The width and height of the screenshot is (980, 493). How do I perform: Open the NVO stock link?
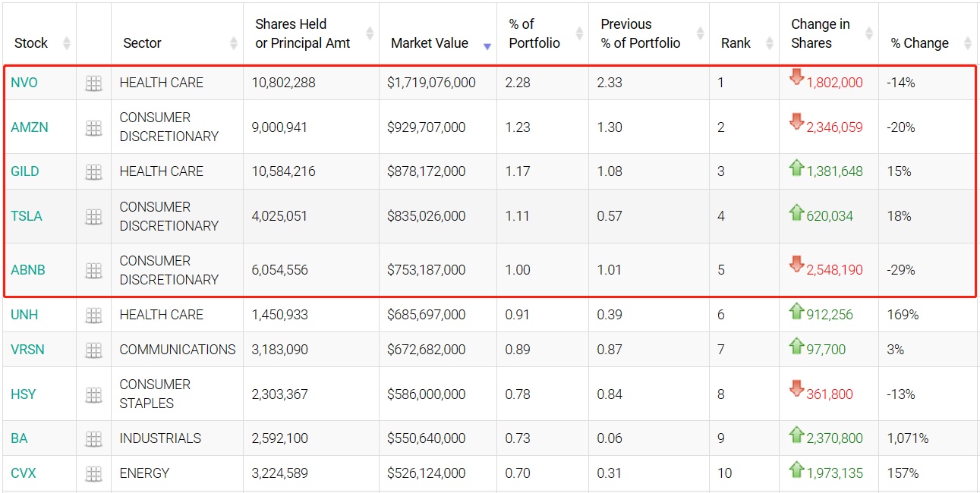(x=24, y=83)
